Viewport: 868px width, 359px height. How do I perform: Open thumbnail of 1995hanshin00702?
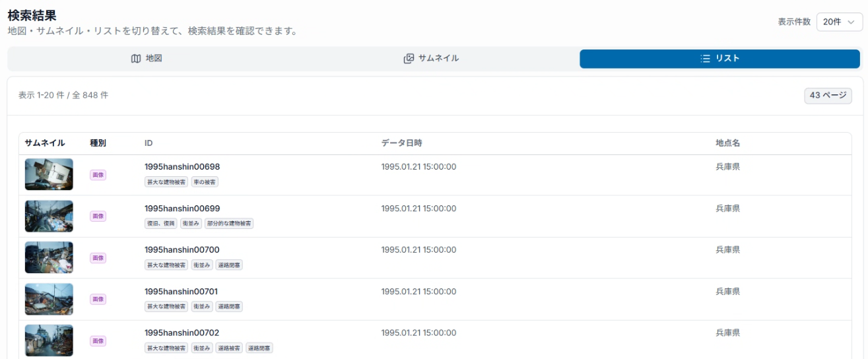(49, 341)
